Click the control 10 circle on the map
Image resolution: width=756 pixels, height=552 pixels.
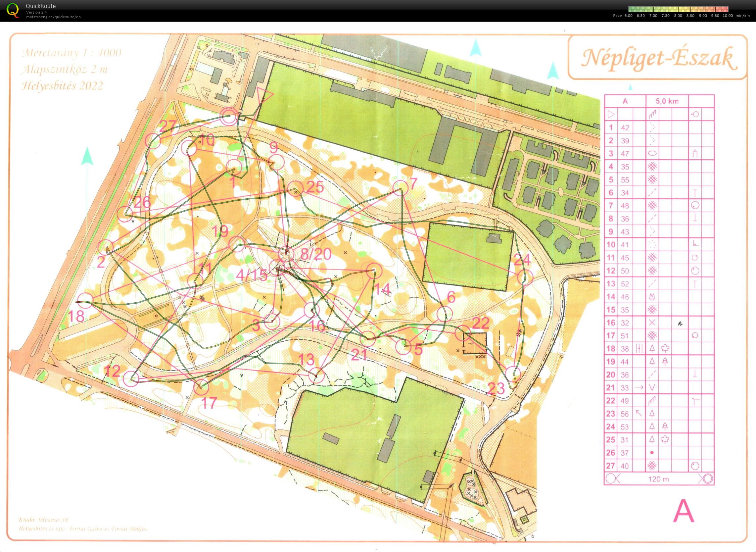click(x=189, y=148)
